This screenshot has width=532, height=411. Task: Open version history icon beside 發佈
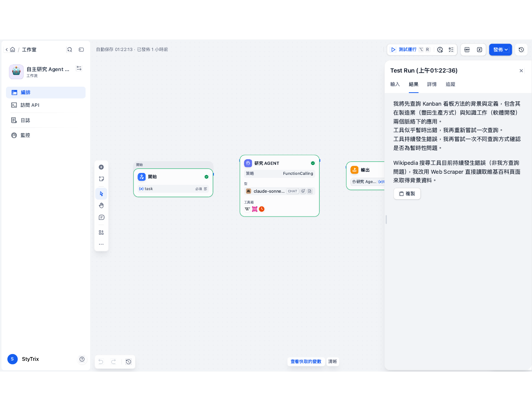tap(521, 49)
